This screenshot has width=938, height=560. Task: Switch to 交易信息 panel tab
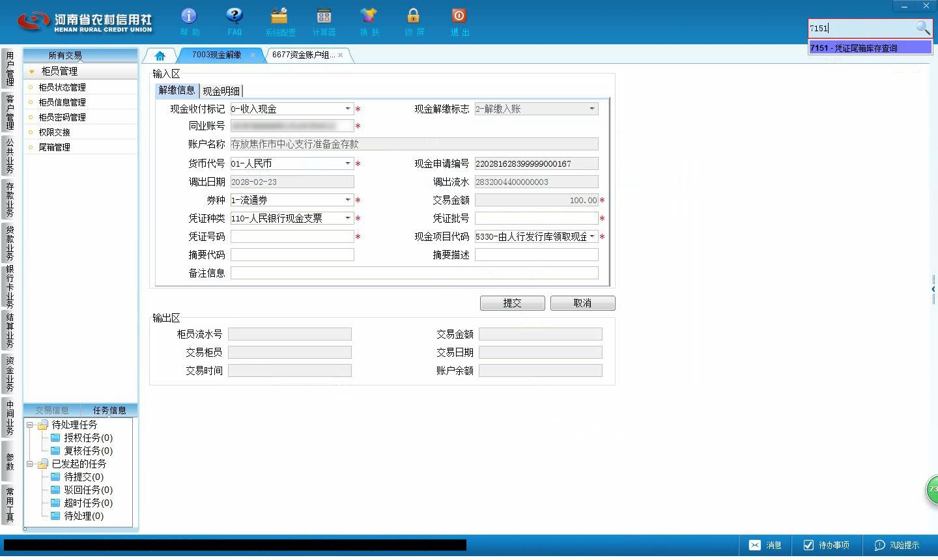52,410
